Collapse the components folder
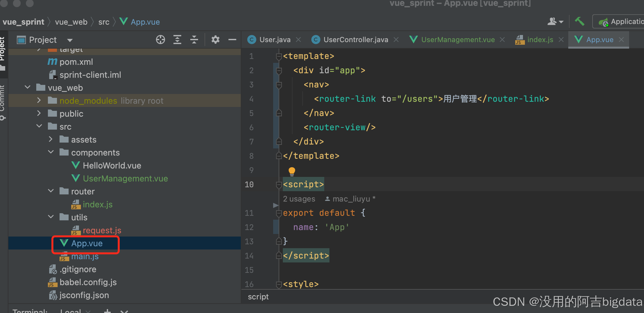Image resolution: width=644 pixels, height=313 pixels. point(51,152)
